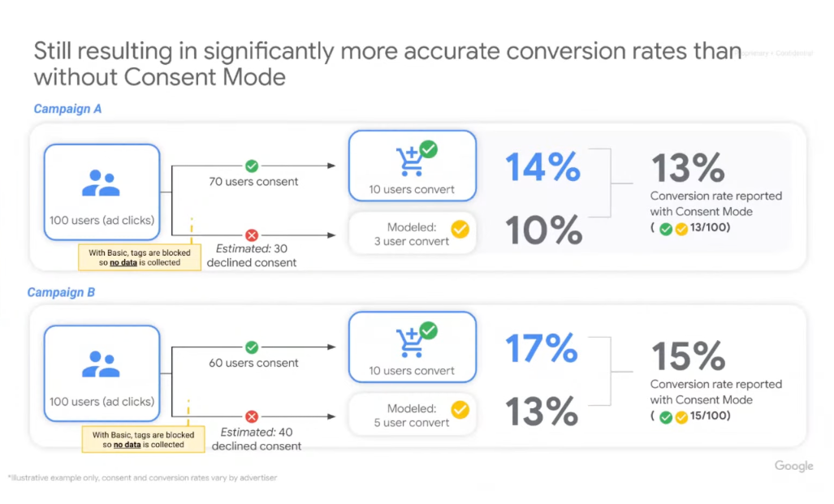Click the Campaign B heading
The height and width of the screenshot is (504, 834).
(61, 292)
